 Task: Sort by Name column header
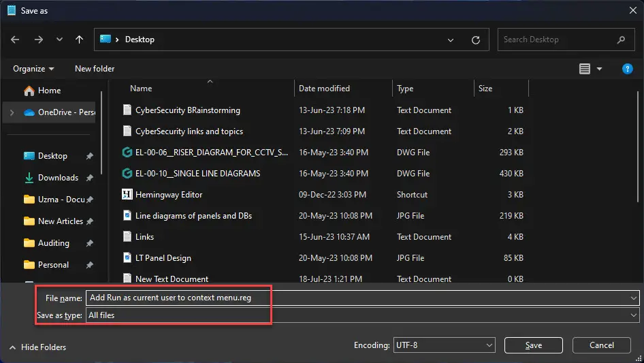141,89
